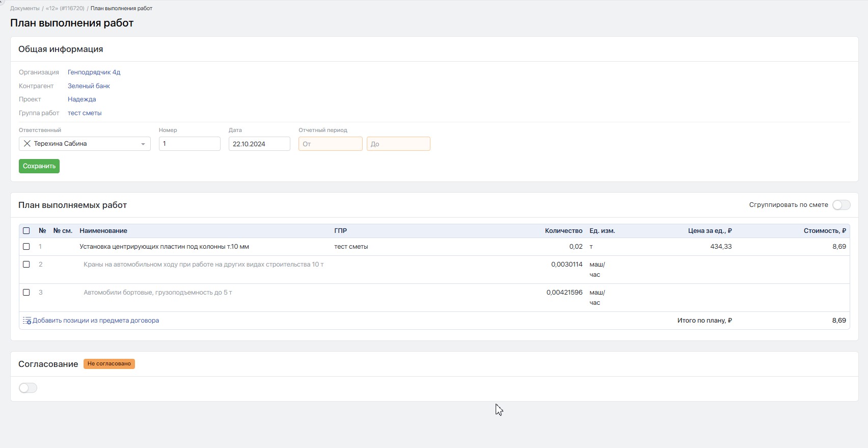Click the report period До date field

coord(398,144)
